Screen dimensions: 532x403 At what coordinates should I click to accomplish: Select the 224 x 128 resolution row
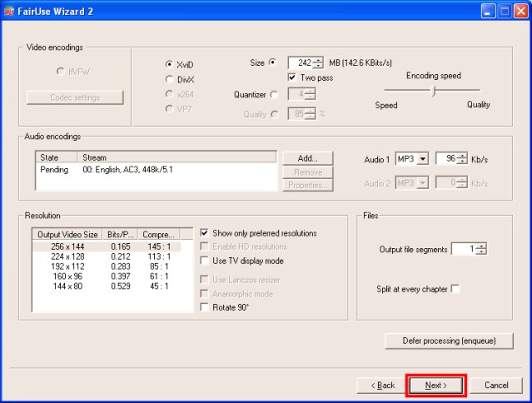pos(68,256)
